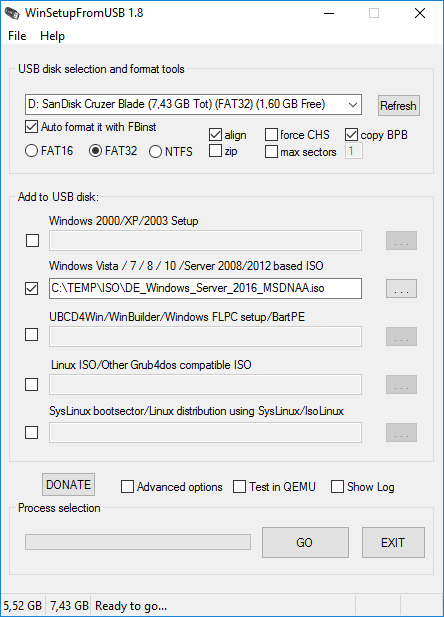This screenshot has height=617, width=444.
Task: Click the Refresh button
Action: [x=399, y=105]
